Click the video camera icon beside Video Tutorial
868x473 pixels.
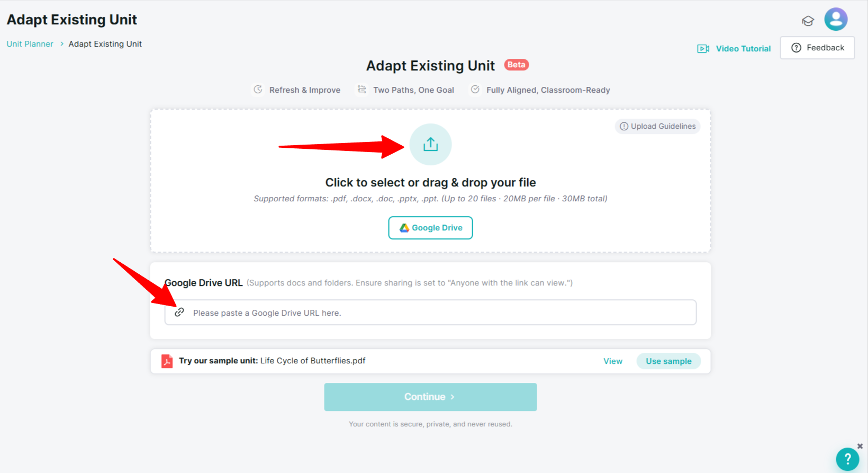point(703,49)
